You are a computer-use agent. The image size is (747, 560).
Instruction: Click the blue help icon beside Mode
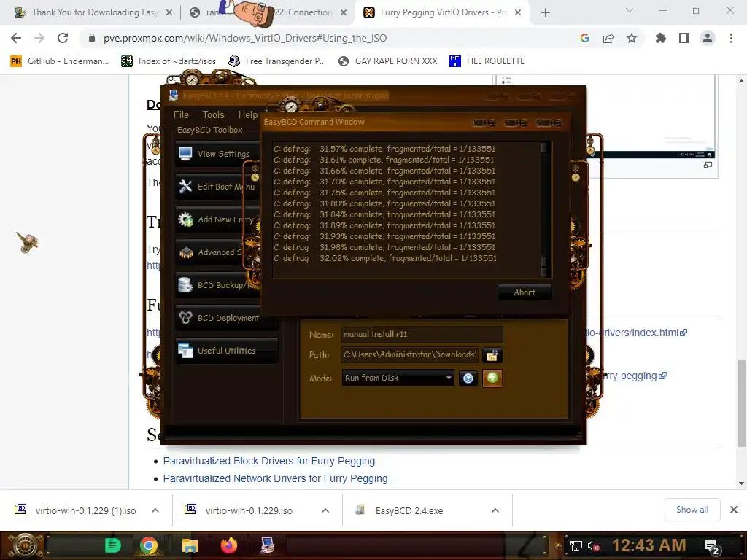pyautogui.click(x=468, y=378)
